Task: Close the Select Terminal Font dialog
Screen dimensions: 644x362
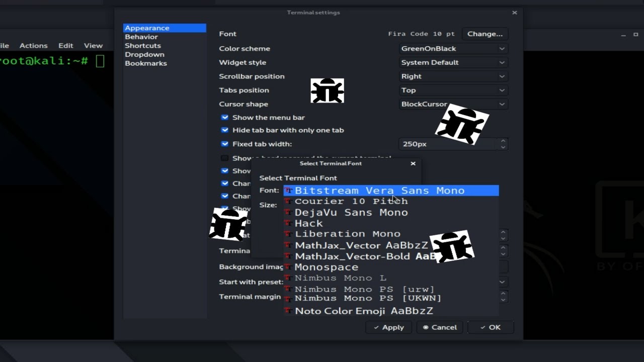Action: [x=413, y=163]
